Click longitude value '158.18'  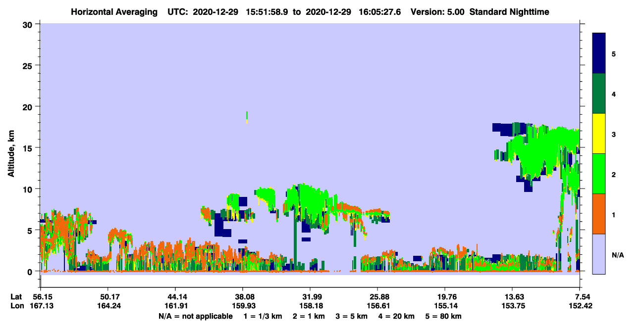click(310, 306)
